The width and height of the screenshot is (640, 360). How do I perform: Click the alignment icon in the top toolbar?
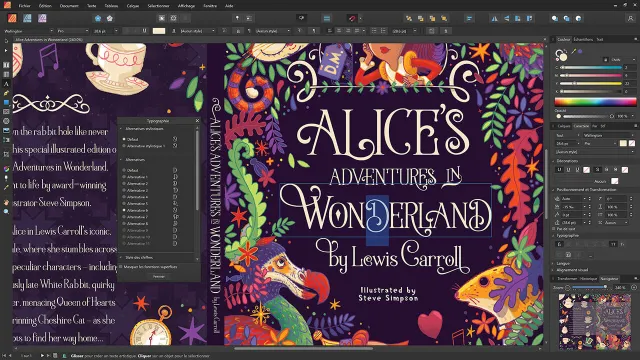coord(469,18)
